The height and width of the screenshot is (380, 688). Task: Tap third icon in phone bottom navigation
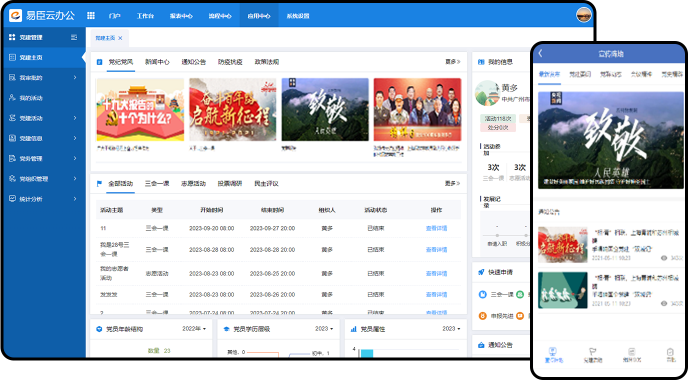tap(632, 351)
